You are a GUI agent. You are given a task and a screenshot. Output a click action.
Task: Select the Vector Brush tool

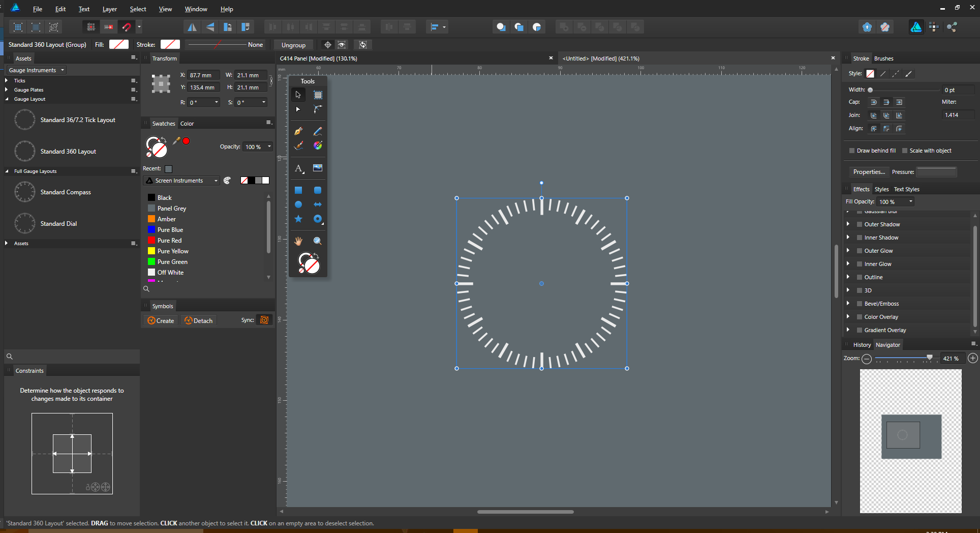click(x=298, y=145)
